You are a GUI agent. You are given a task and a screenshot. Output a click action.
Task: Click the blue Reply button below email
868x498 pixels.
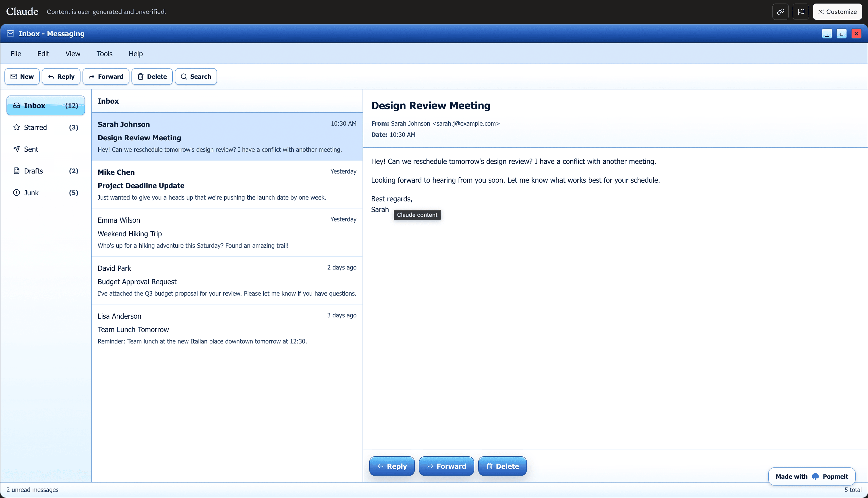point(392,466)
